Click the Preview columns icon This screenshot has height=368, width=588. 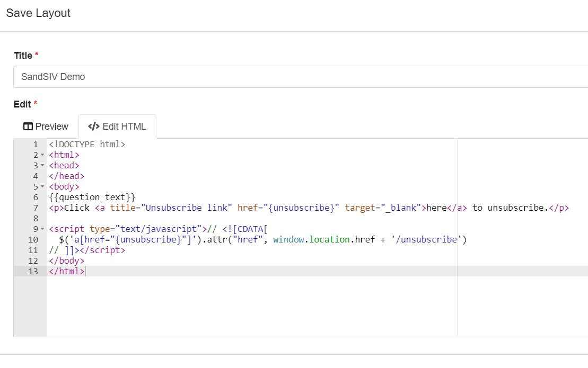(28, 127)
